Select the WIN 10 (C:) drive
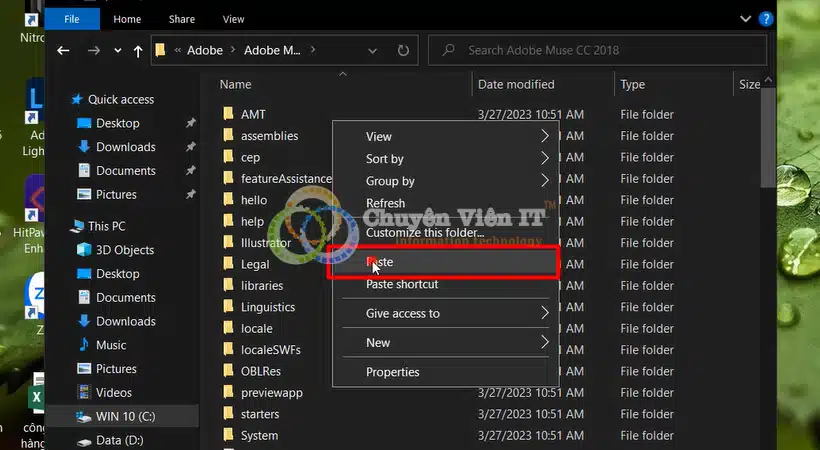The height and width of the screenshot is (450, 820). pyautogui.click(x=119, y=416)
